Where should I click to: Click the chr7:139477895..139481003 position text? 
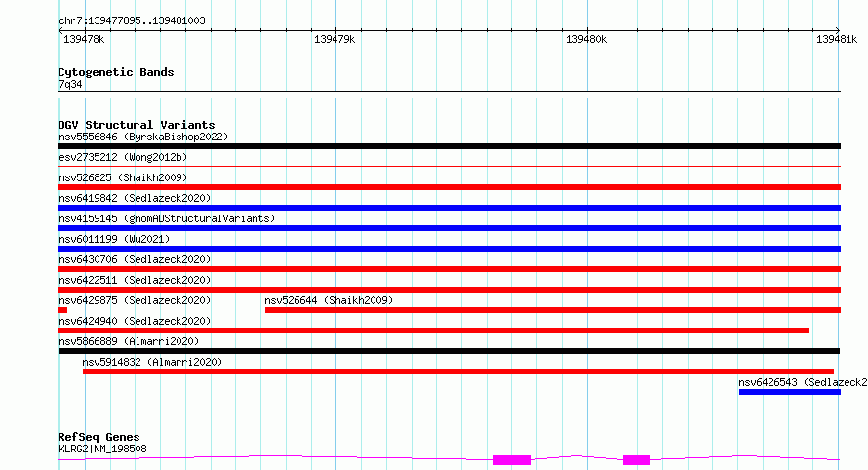click(132, 21)
